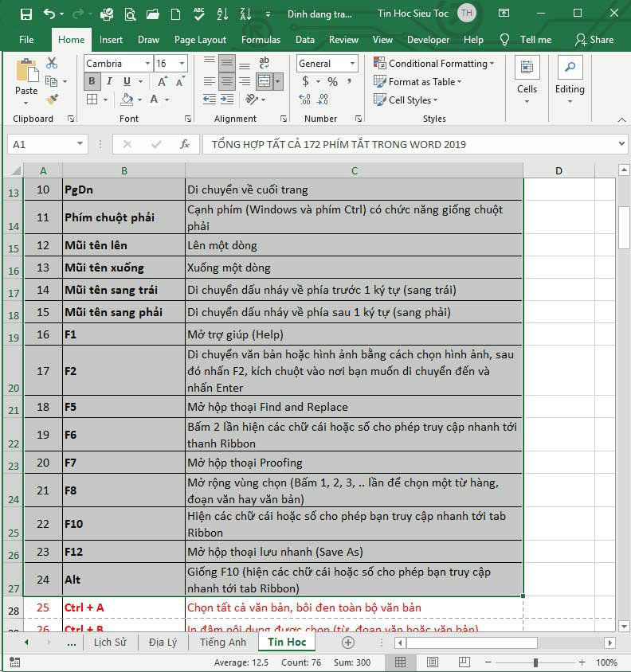Open Format as Table gallery
Image resolution: width=631 pixels, height=672 pixels.
point(417,81)
